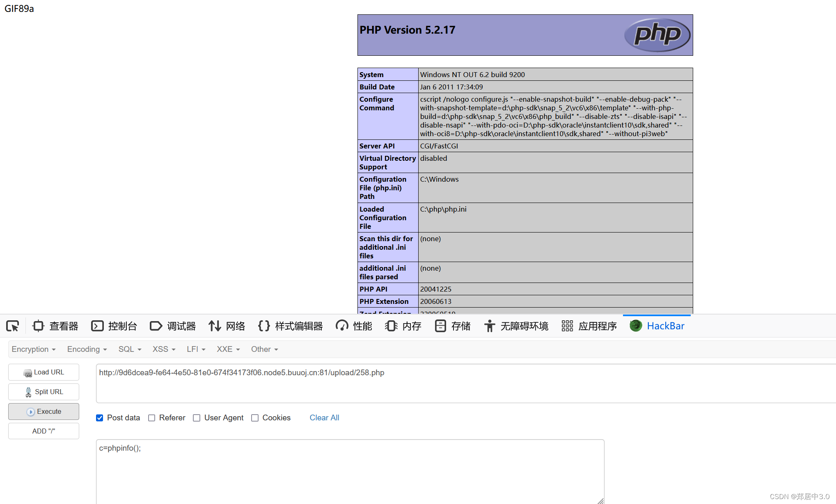Click the Execute button
Image resolution: width=836 pixels, height=504 pixels.
coord(44,411)
